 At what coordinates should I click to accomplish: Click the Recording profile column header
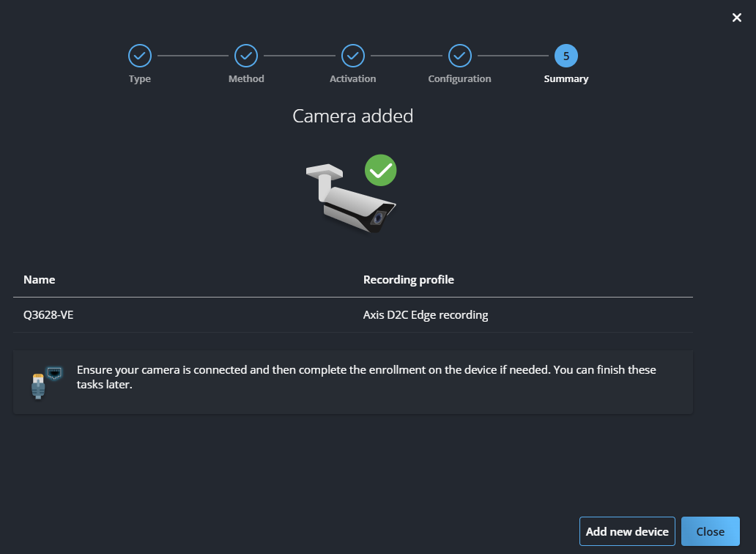(x=409, y=280)
